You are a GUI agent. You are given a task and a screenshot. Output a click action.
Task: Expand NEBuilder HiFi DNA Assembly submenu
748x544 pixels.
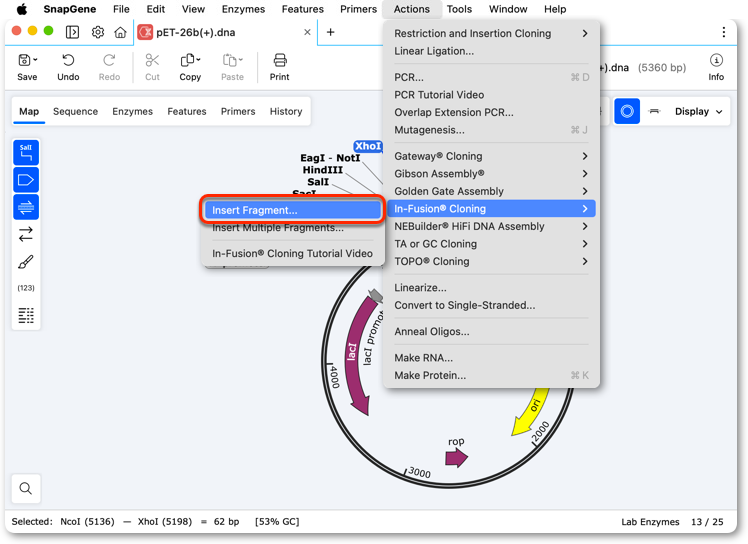[491, 226]
